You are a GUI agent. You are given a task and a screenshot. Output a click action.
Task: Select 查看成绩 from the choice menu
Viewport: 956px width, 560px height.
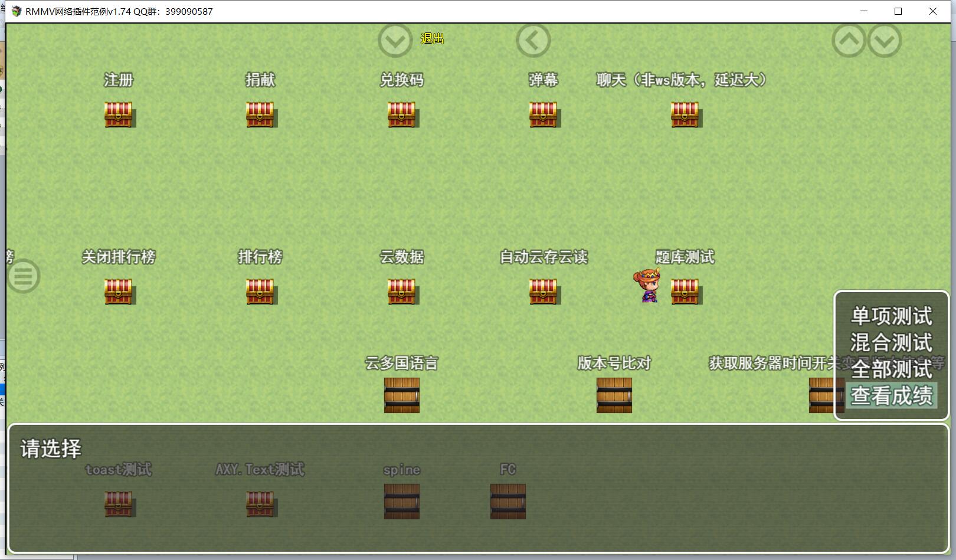(x=891, y=395)
